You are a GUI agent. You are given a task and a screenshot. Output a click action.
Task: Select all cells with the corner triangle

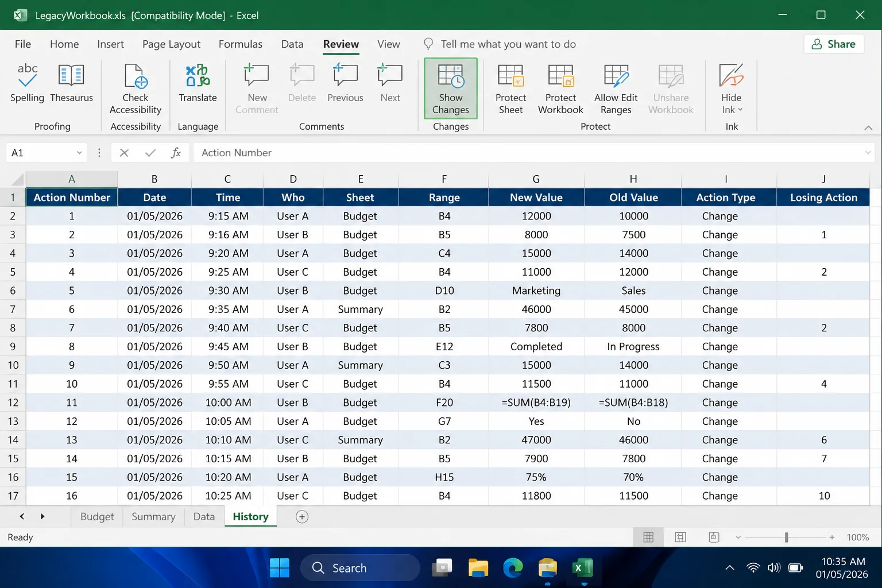tap(17, 179)
